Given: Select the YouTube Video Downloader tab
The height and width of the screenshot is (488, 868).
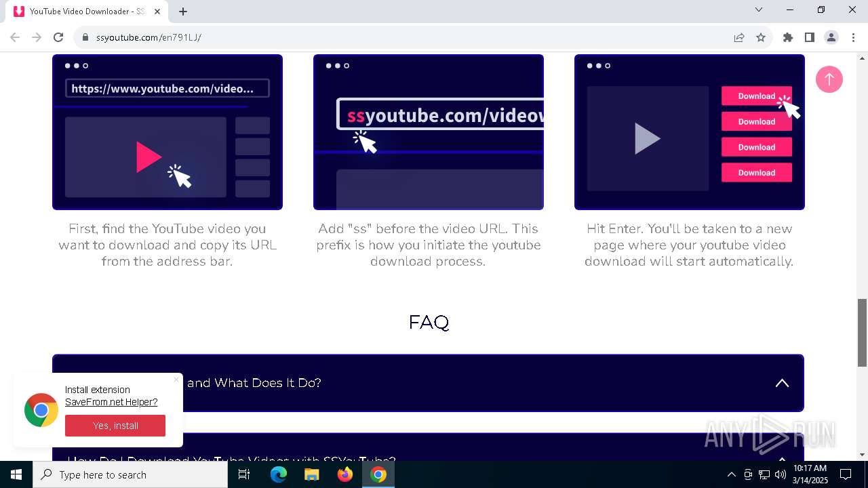Looking at the screenshot, I should (87, 12).
